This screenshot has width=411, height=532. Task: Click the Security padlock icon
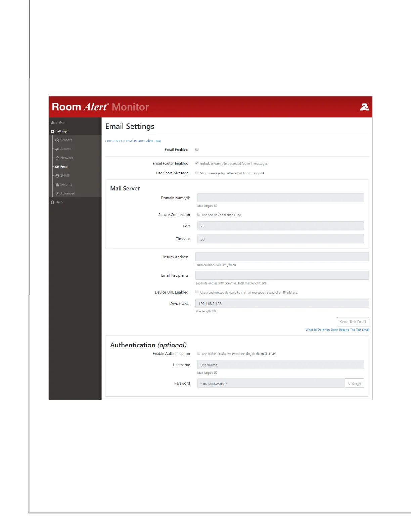coord(57,185)
